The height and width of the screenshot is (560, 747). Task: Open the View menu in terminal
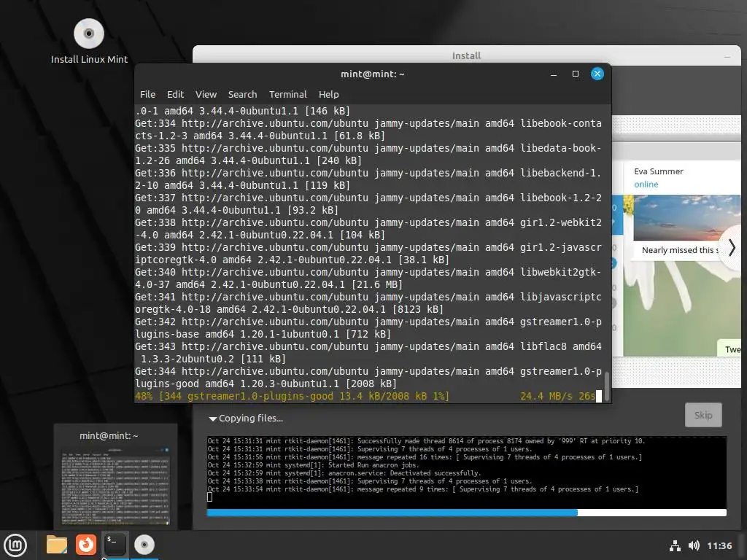coord(206,94)
